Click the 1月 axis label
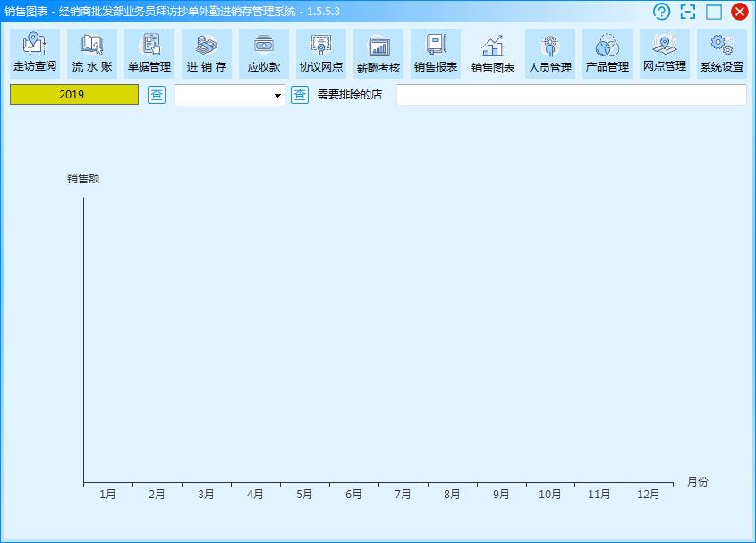Image resolution: width=756 pixels, height=543 pixels. point(107,495)
